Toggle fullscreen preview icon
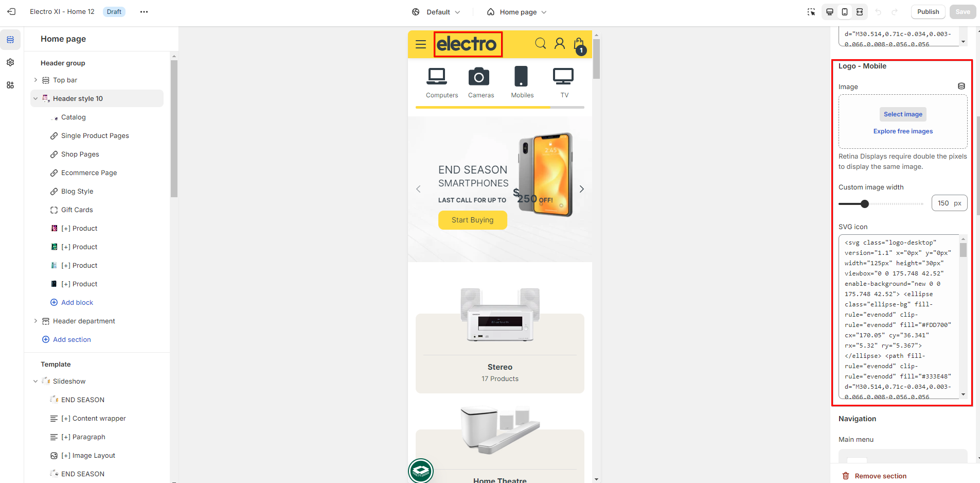 pos(860,12)
